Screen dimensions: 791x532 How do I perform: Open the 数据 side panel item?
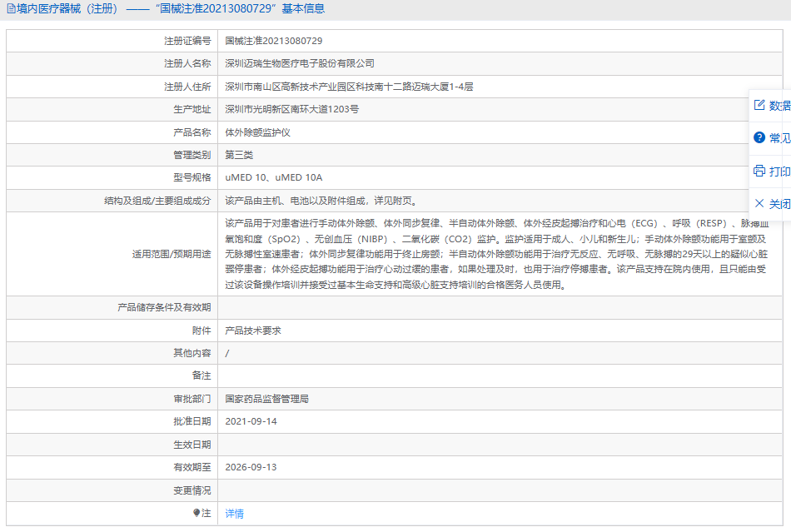tap(779, 106)
